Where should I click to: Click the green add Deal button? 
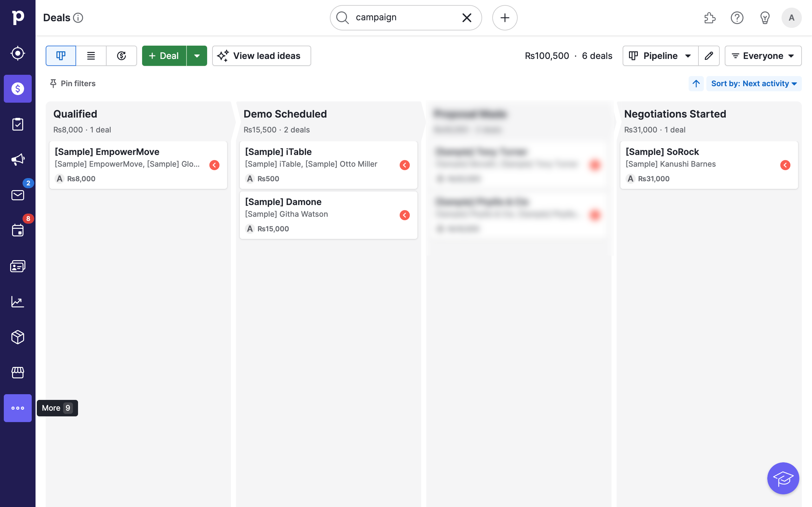[x=164, y=56]
